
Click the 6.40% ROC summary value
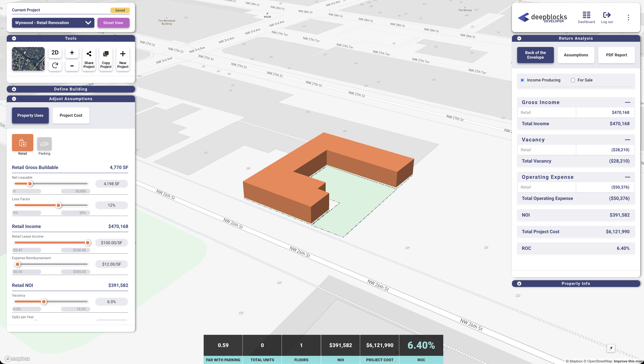(x=421, y=345)
